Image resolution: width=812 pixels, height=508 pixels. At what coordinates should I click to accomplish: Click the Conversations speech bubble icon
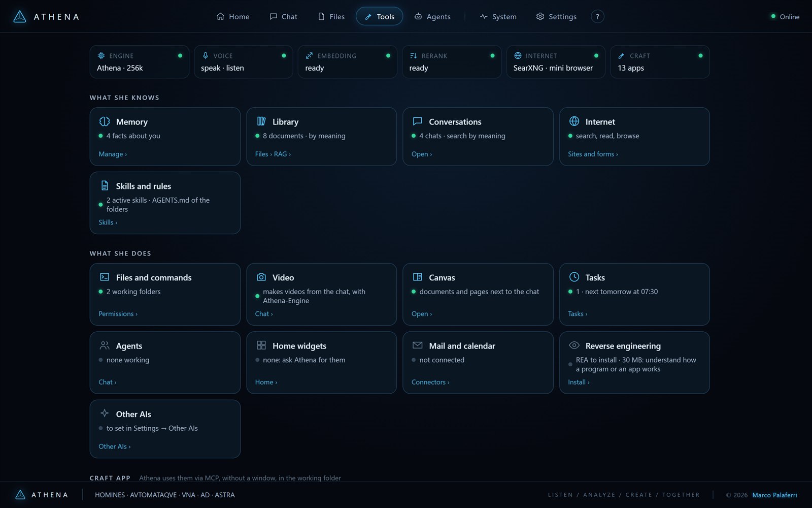point(418,121)
